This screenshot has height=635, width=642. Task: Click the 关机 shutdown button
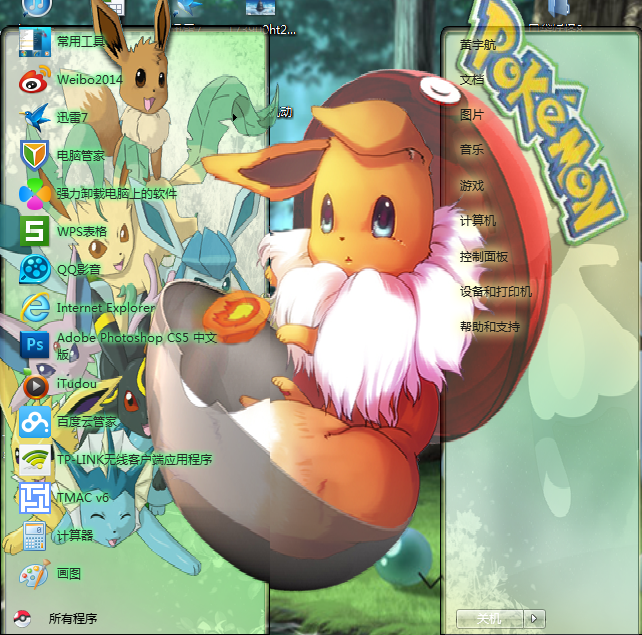tap(490, 618)
